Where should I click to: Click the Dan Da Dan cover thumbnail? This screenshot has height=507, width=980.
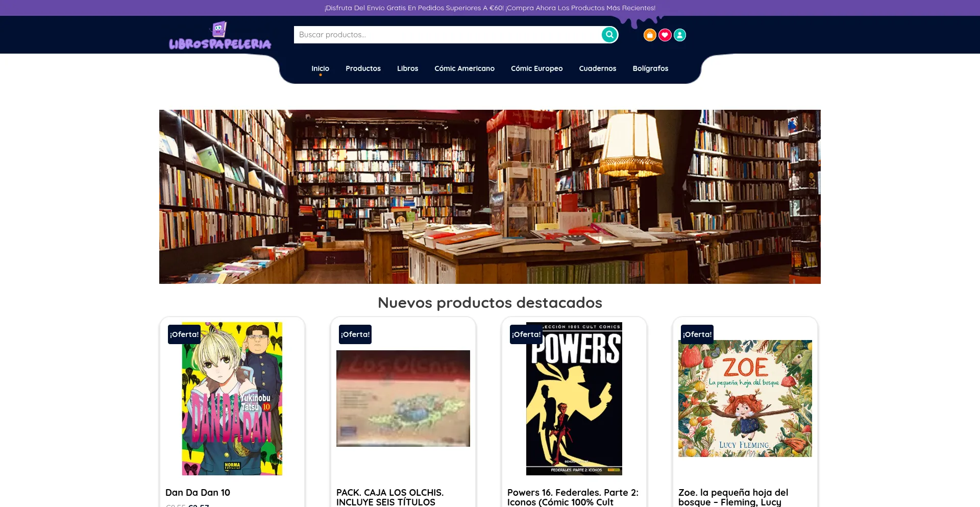tap(232, 398)
